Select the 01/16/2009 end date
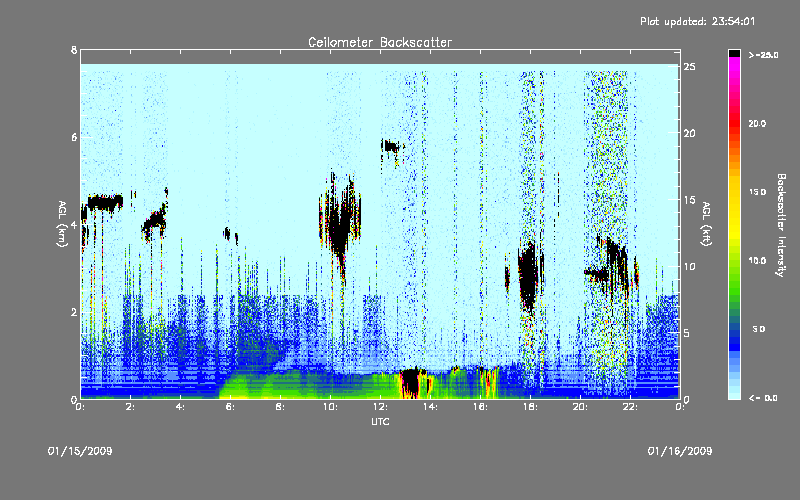Image resolution: width=800 pixels, height=500 pixels. pyautogui.click(x=680, y=451)
